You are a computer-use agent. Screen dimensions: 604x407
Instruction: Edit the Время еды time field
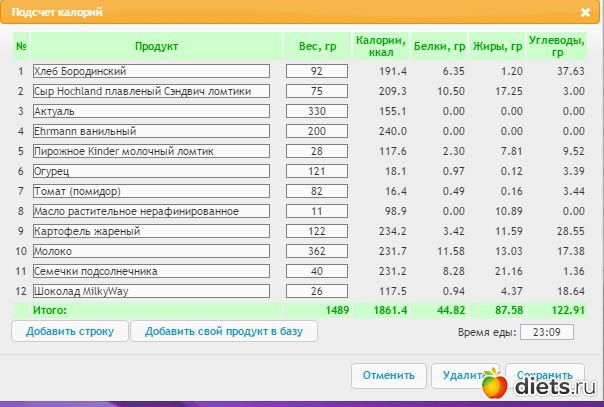click(547, 332)
